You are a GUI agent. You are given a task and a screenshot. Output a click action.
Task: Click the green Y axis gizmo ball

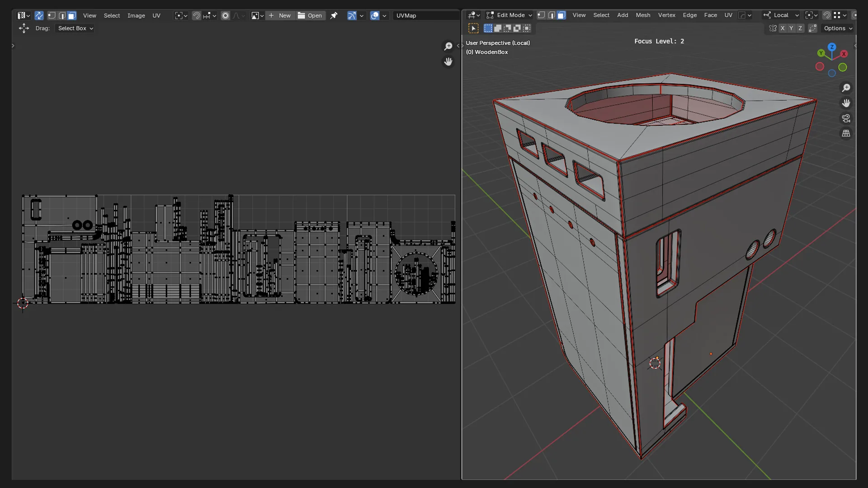pyautogui.click(x=821, y=53)
